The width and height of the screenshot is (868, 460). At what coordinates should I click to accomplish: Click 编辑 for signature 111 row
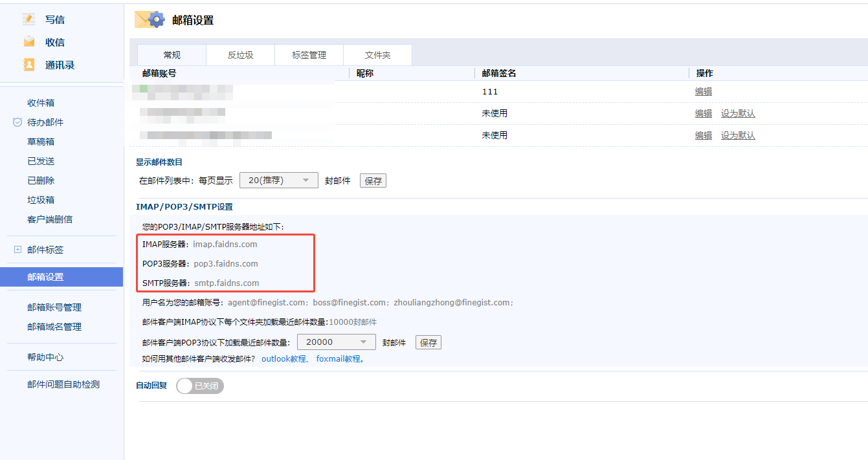point(704,91)
